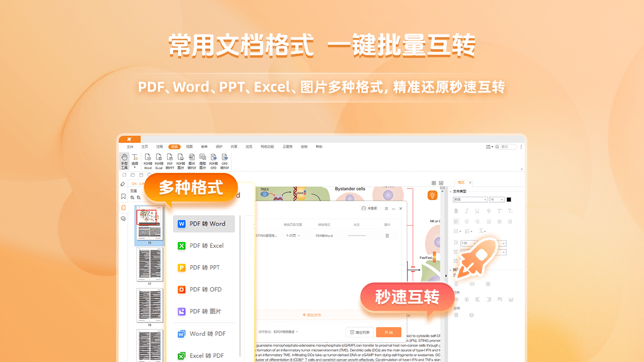The width and height of the screenshot is (644, 362).
Task: Click the 查找 search field
Action: (x=506, y=147)
